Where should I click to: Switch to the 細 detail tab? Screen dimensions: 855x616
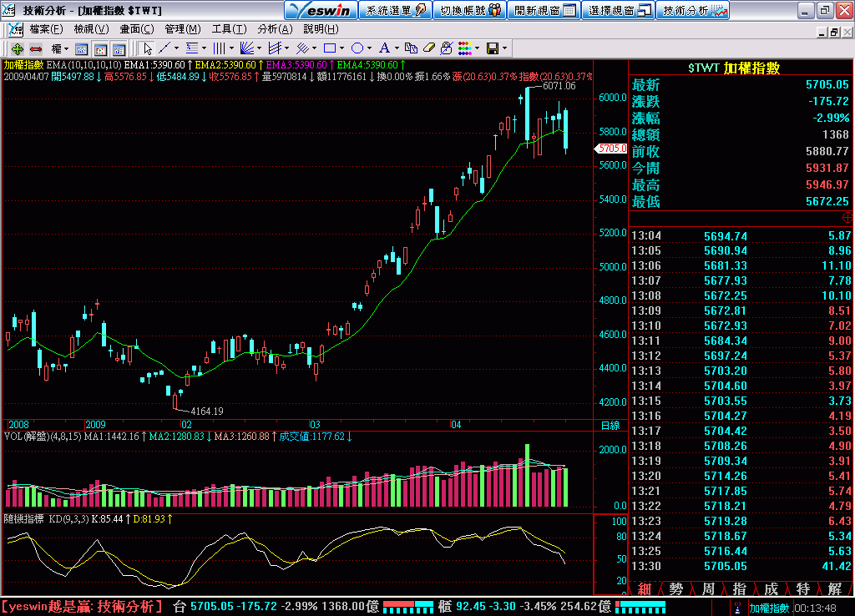pyautogui.click(x=644, y=588)
